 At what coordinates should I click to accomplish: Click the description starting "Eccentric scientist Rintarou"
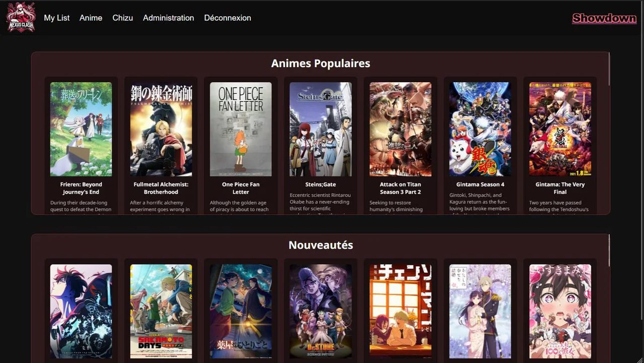[321, 204]
